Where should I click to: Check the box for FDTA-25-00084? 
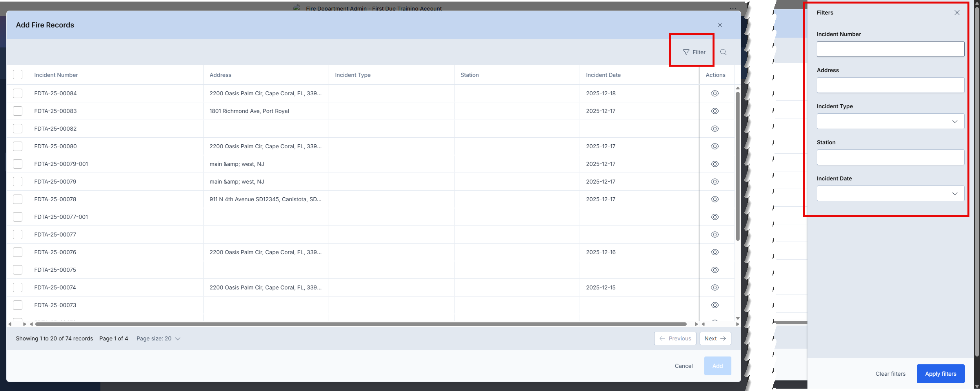point(18,93)
